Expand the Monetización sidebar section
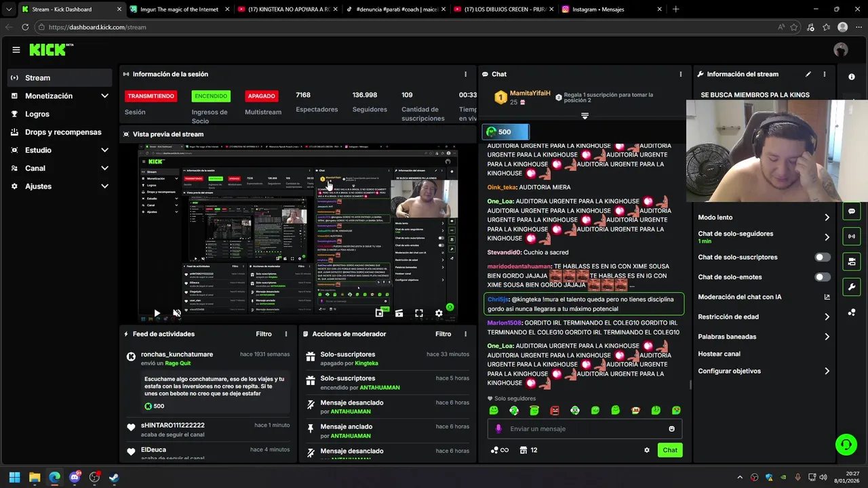 (104, 96)
